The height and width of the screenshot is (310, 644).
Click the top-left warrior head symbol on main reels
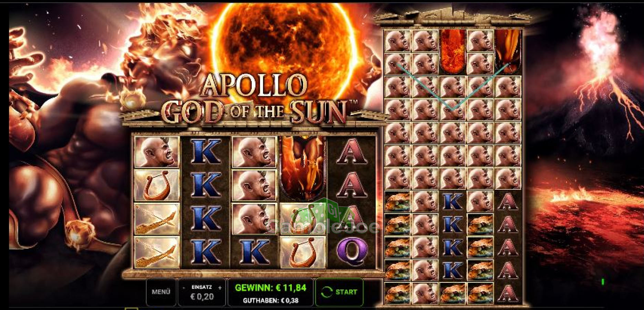(157, 152)
